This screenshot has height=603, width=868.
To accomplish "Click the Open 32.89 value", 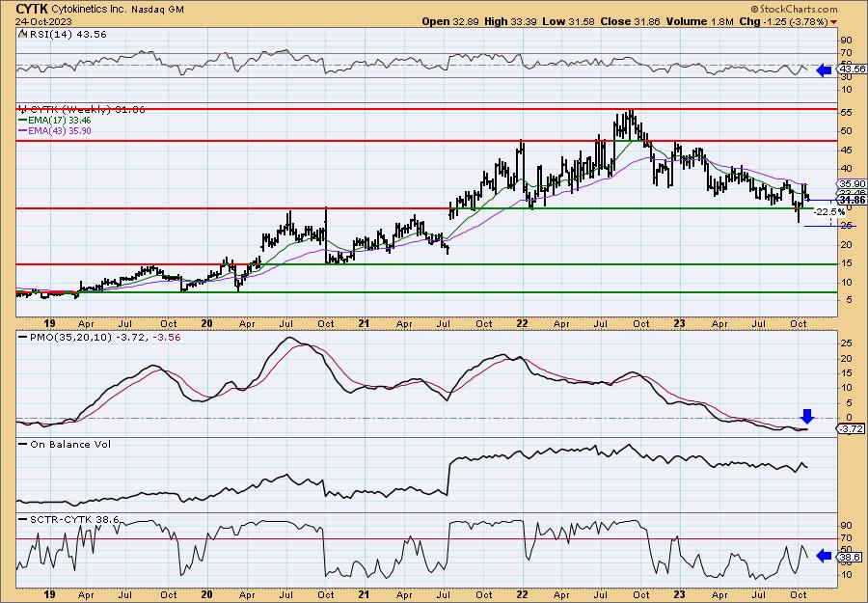I will (x=451, y=21).
